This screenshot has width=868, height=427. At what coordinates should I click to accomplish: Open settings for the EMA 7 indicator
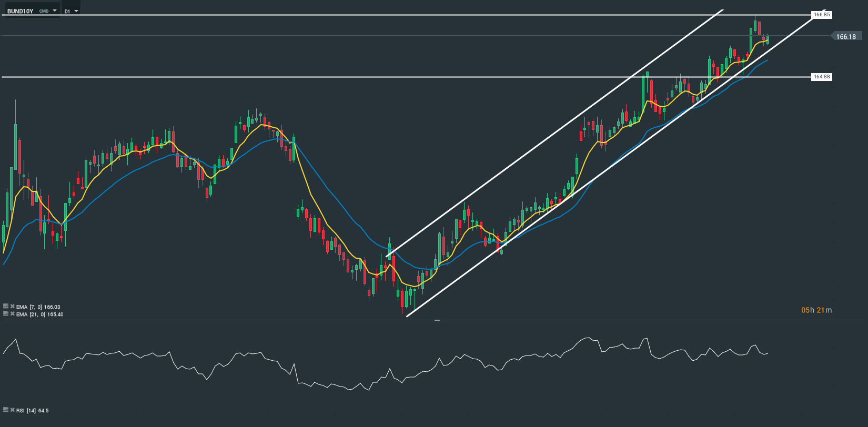[x=6, y=306]
